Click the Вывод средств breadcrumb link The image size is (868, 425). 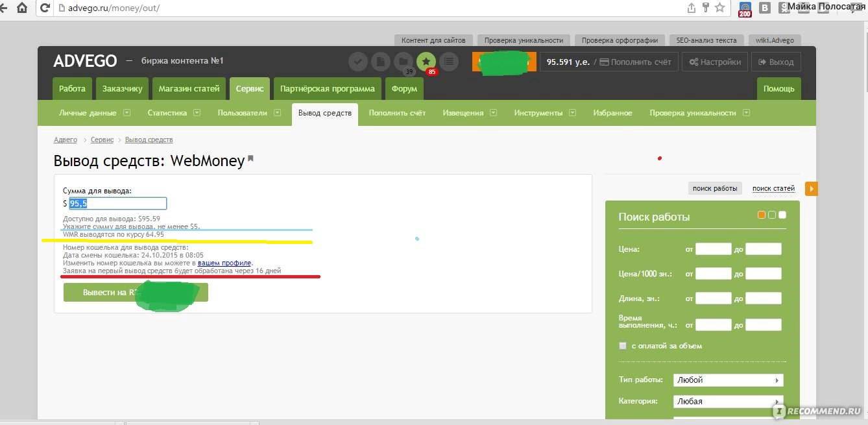point(149,140)
